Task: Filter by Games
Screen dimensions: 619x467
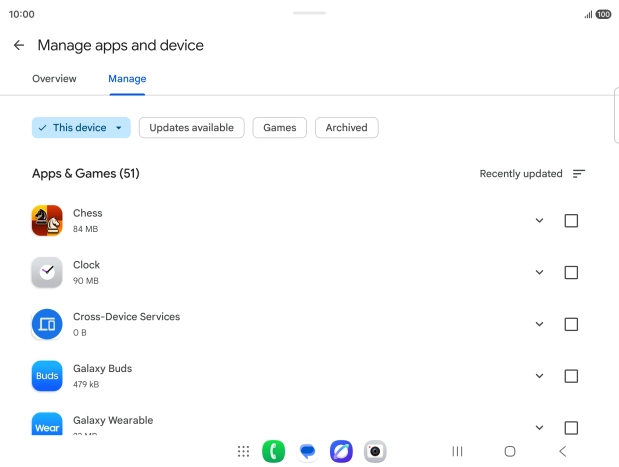Action: 279,128
